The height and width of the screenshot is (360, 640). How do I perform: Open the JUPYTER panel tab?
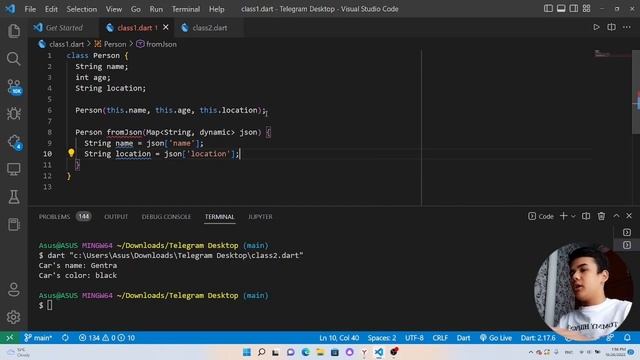tap(260, 217)
